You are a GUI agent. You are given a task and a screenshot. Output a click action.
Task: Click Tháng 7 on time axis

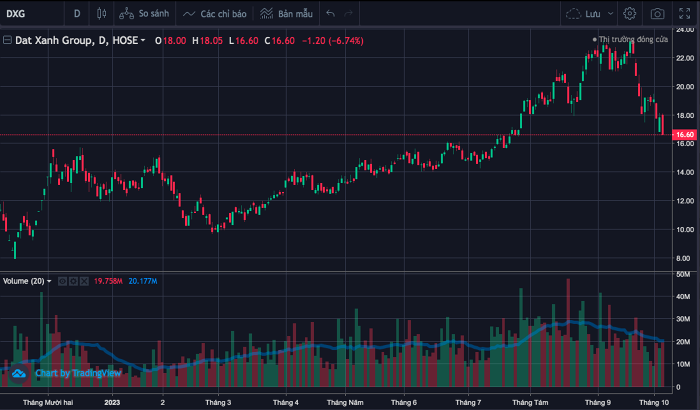point(468,402)
